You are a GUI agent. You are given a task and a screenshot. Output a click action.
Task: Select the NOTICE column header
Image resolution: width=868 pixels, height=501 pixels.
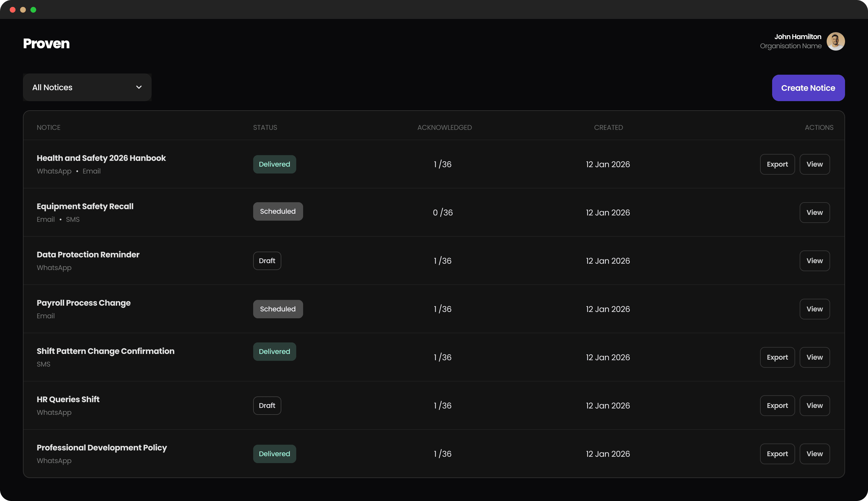click(48, 127)
